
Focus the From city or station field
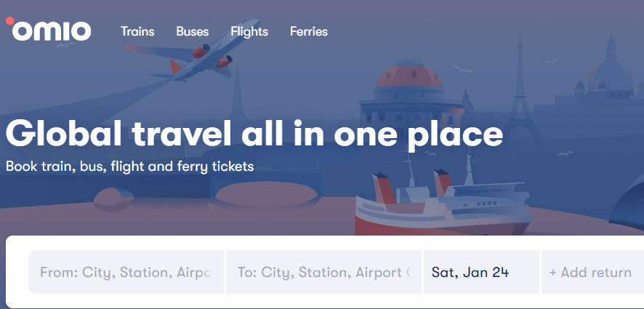126,273
